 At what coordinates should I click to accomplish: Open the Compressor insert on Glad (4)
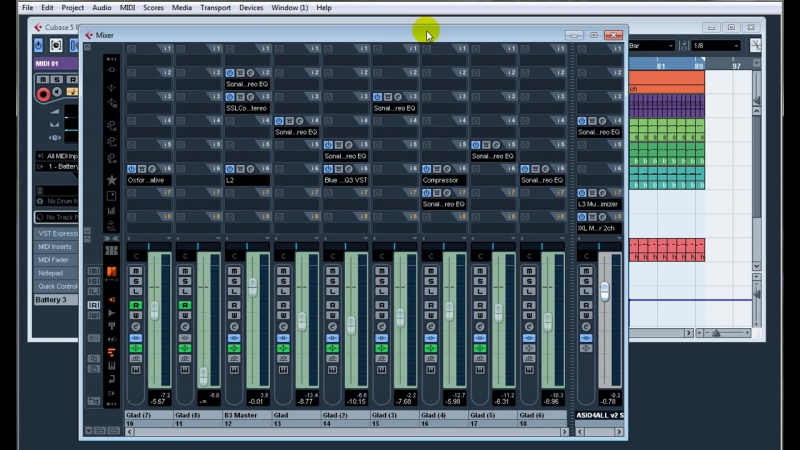tap(443, 180)
